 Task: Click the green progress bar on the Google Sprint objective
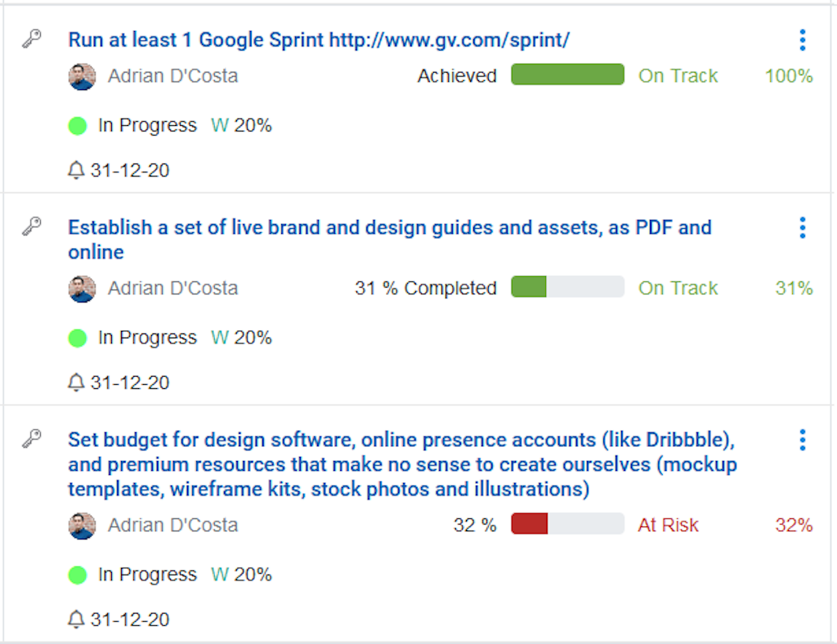567,75
